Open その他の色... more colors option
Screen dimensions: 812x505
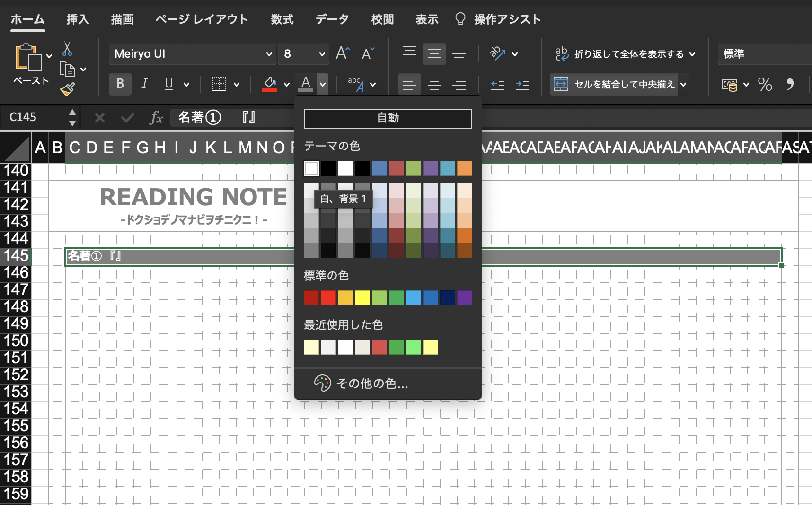pyautogui.click(x=371, y=383)
